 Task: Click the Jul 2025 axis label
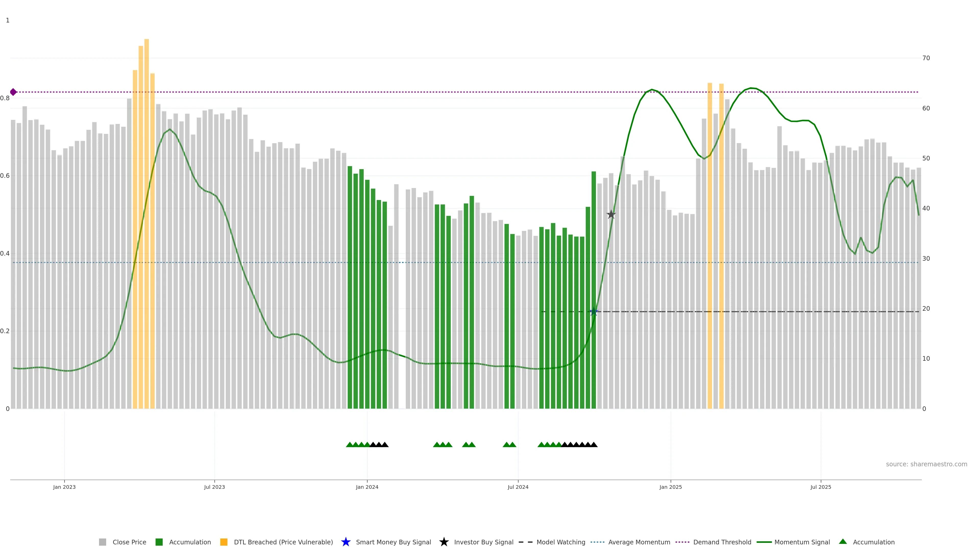820,487
